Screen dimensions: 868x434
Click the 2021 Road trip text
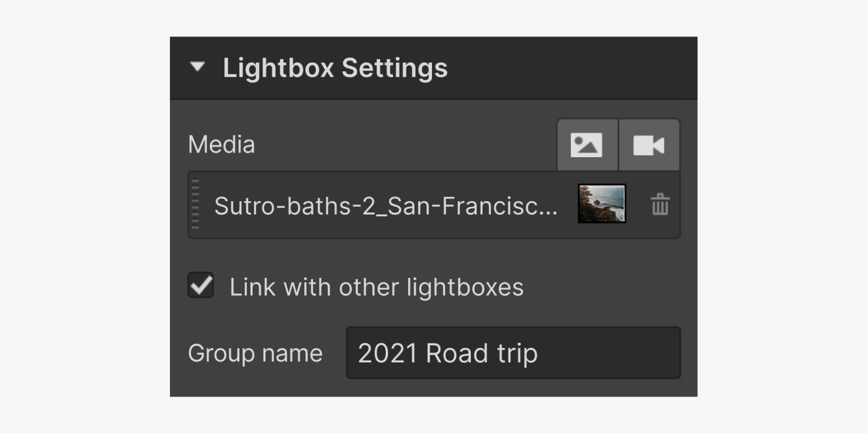click(448, 354)
